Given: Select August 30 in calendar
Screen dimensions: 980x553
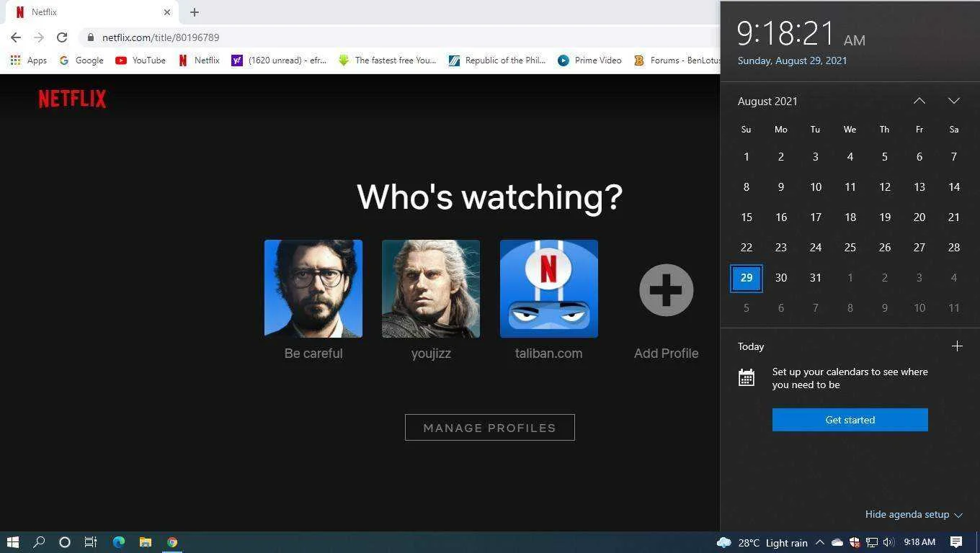Looking at the screenshot, I should coord(781,278).
